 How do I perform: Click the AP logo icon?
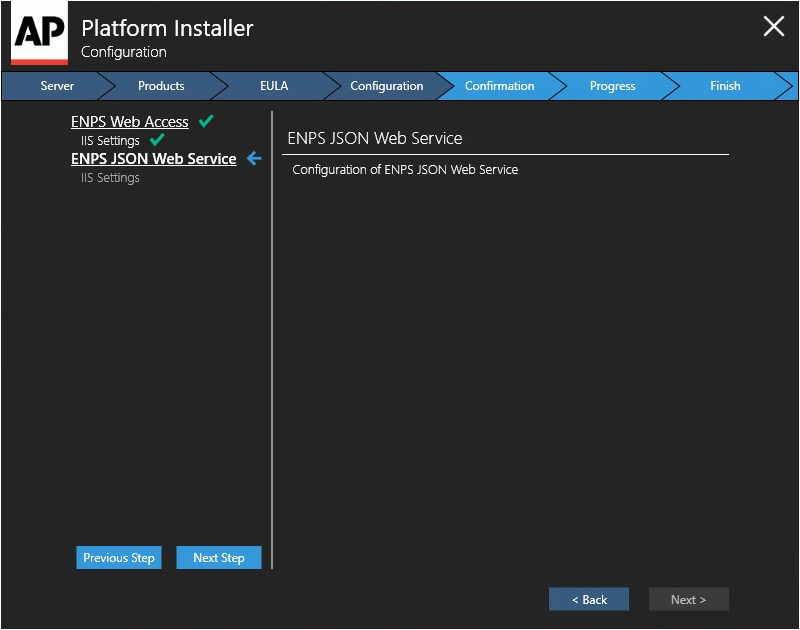(39, 34)
